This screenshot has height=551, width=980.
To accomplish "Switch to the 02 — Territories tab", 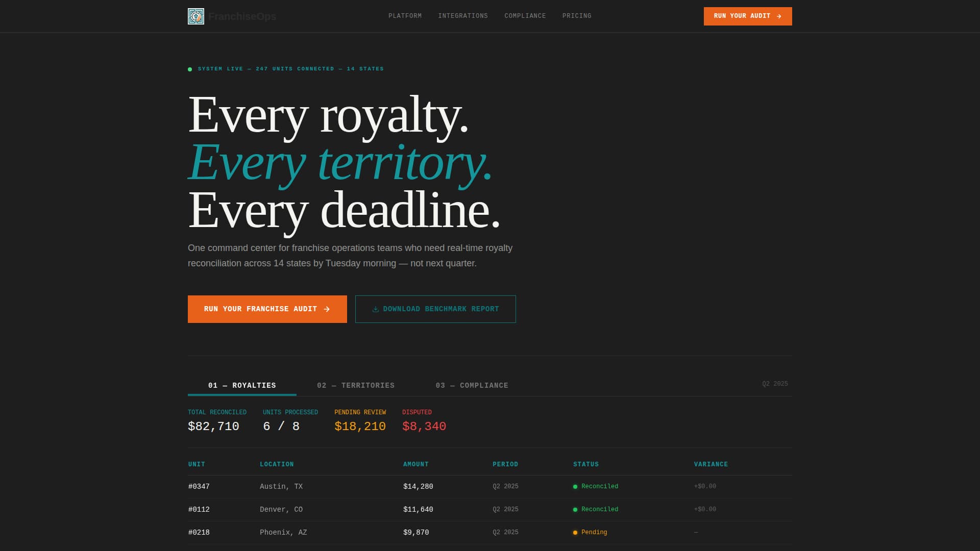I will click(x=356, y=385).
